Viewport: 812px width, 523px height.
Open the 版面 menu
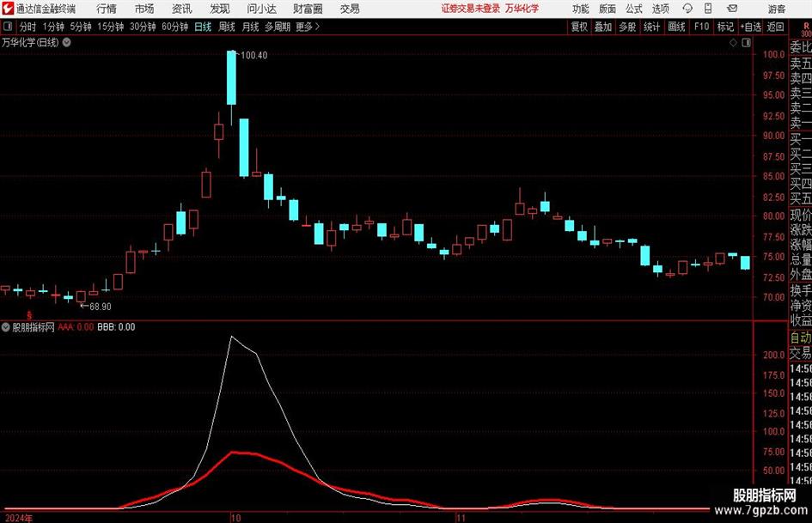[x=607, y=9]
